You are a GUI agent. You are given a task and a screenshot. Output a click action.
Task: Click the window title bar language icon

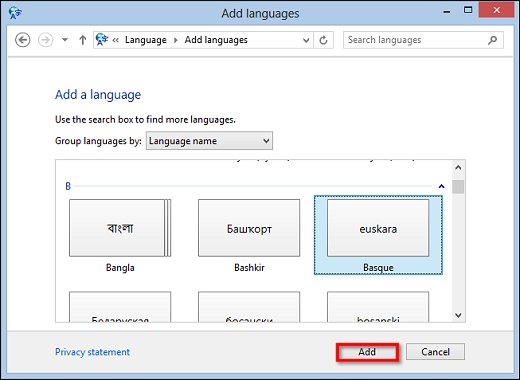coord(15,13)
